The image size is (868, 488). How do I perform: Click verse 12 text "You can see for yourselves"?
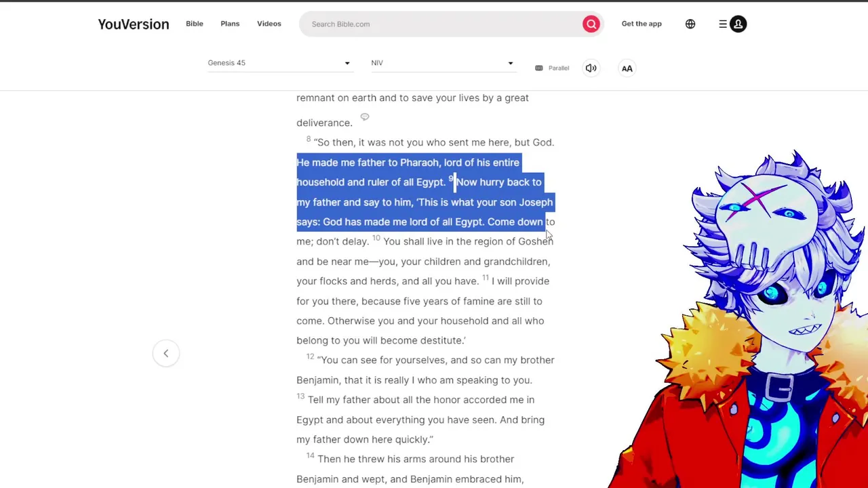[x=382, y=360]
